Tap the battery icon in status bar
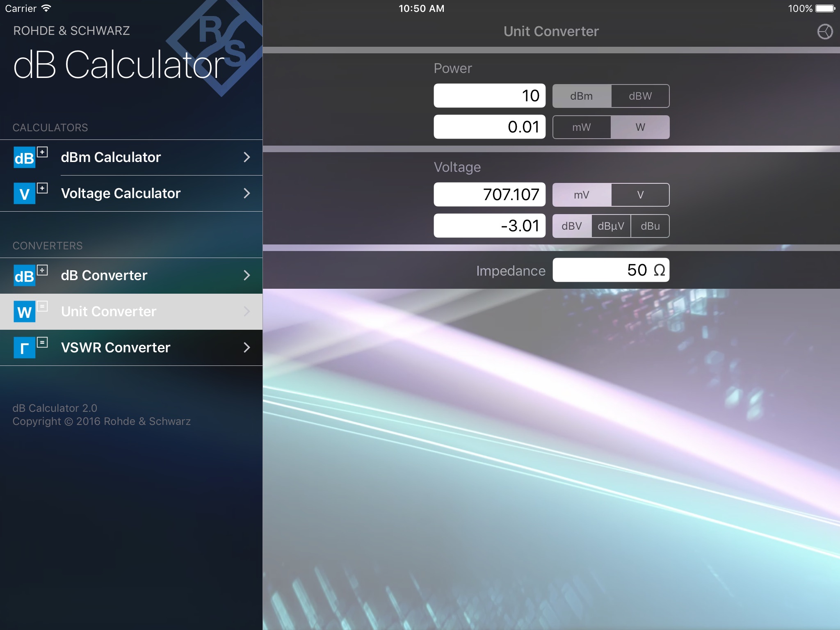The height and width of the screenshot is (630, 840). click(x=825, y=9)
